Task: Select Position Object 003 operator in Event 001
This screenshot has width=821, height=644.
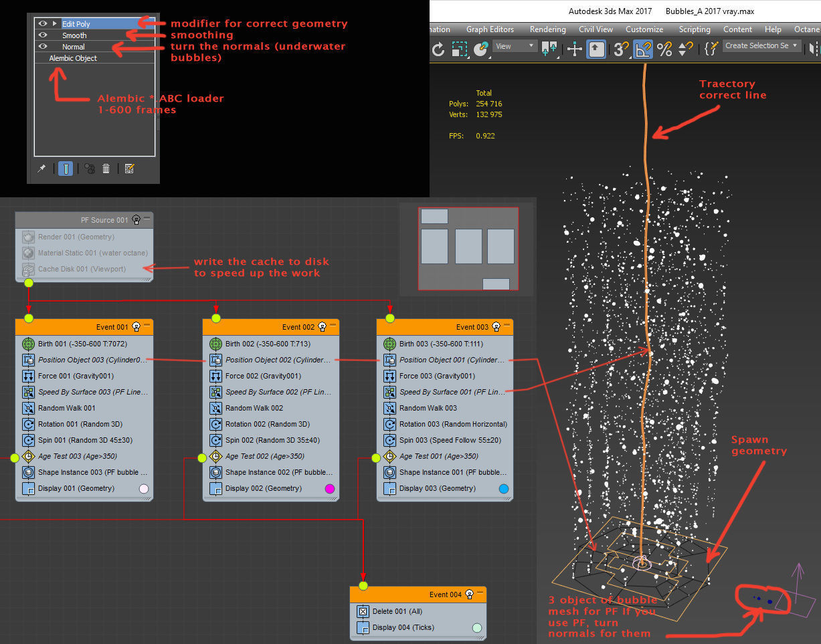Action: pos(84,360)
